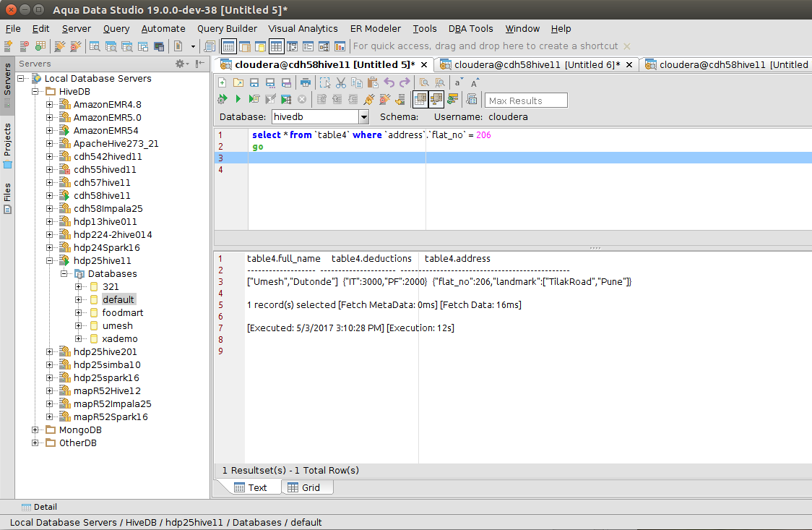
Task: Run the query with the green Execute arrow
Action: [x=238, y=99]
